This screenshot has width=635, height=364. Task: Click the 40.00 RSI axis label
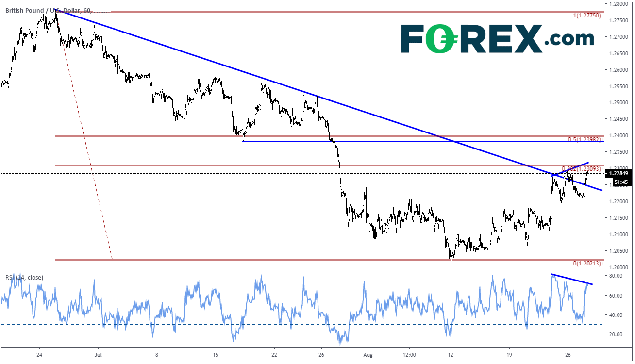616,314
